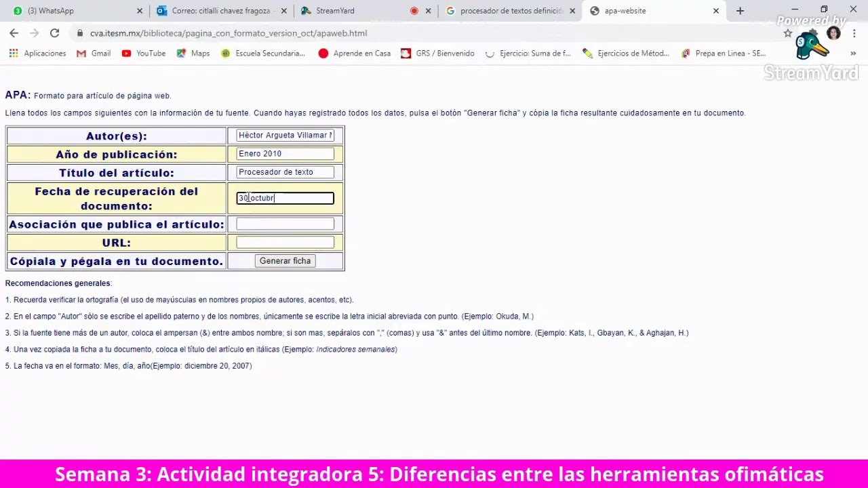Open the Aplicaciones bookmark
The image size is (868, 488).
pyautogui.click(x=37, y=54)
